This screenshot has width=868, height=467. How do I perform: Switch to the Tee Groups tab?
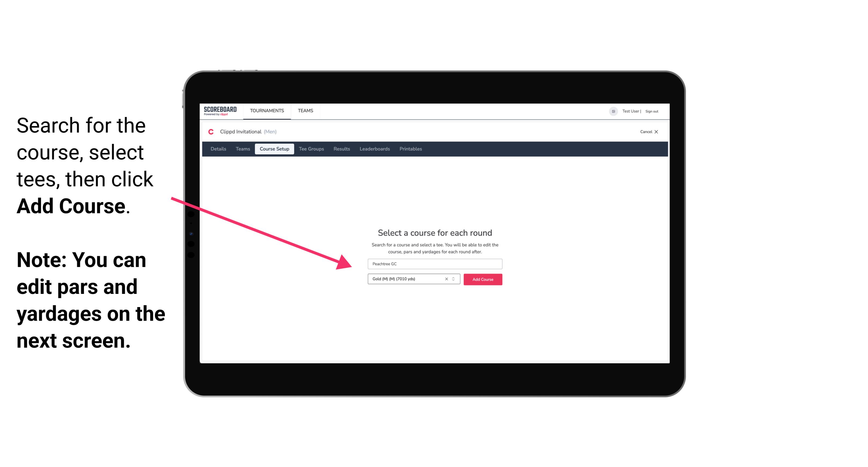coord(311,149)
